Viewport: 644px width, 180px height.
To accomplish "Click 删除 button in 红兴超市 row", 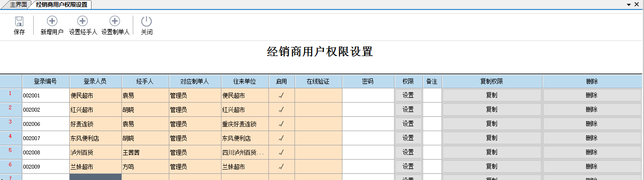I will click(592, 110).
